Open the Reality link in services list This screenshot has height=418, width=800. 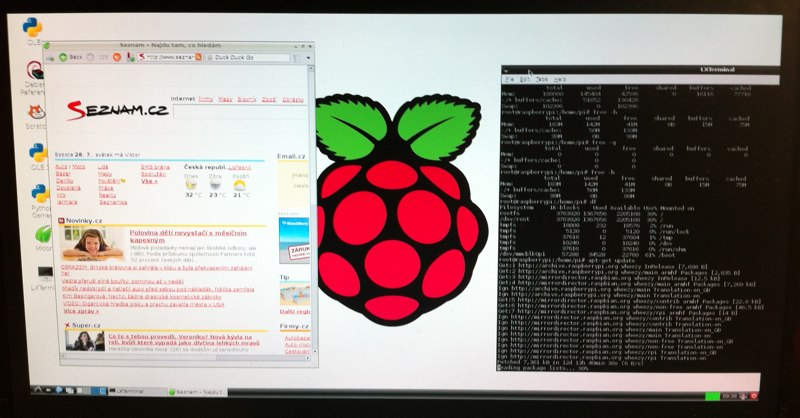(x=107, y=195)
